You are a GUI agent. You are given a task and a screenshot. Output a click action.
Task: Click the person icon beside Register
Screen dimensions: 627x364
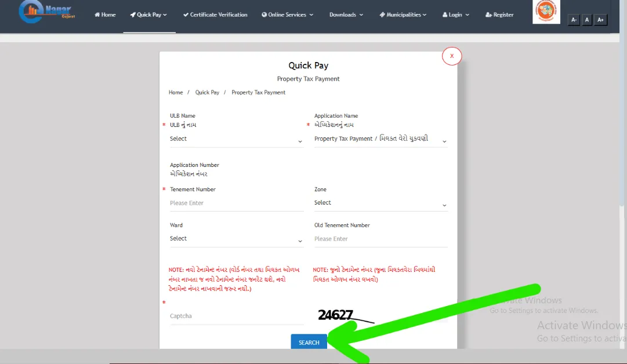[x=485, y=14]
